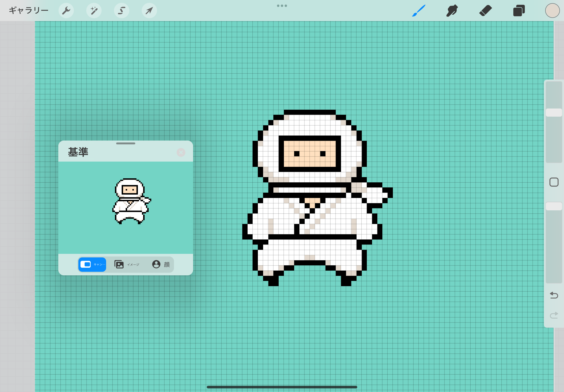Close the 基準 reference panel

click(181, 152)
